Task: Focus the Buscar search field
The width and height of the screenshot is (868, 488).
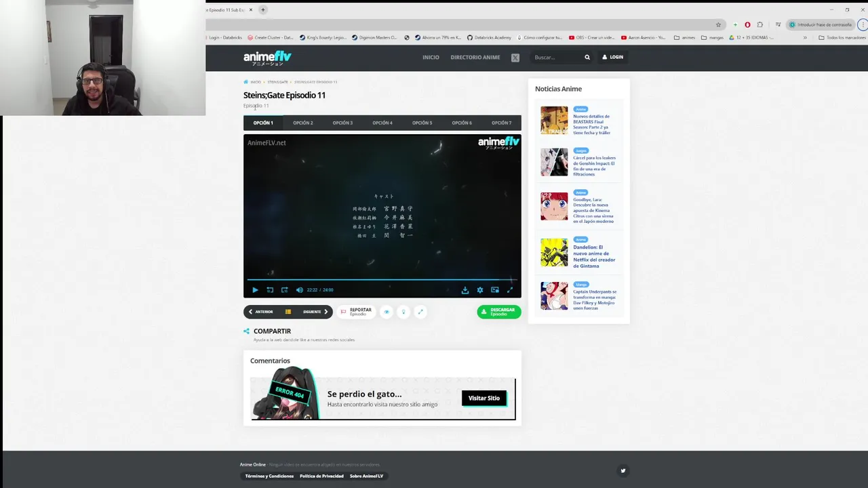Action: (x=557, y=58)
